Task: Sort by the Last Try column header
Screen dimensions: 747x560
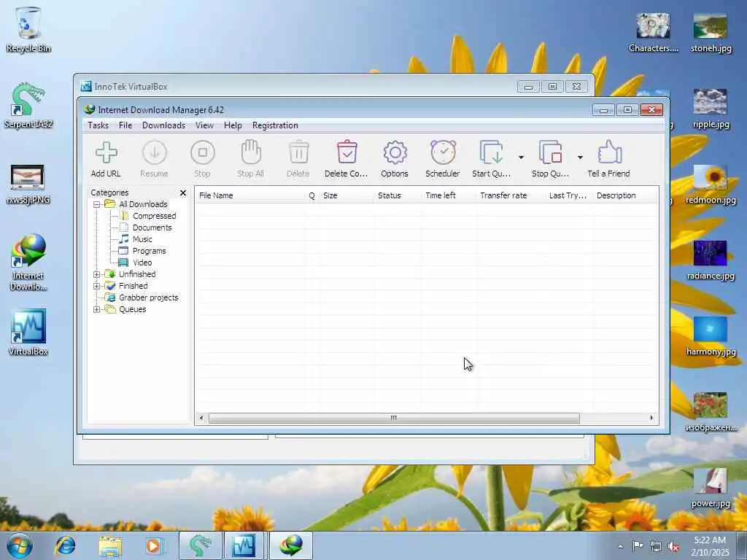Action: 569,195
